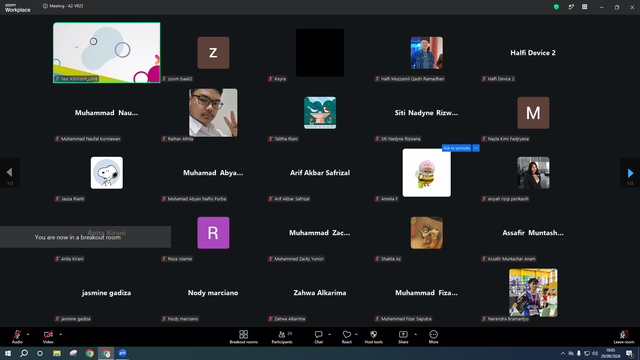Select Talitha Riani's bird avatar

(x=320, y=113)
